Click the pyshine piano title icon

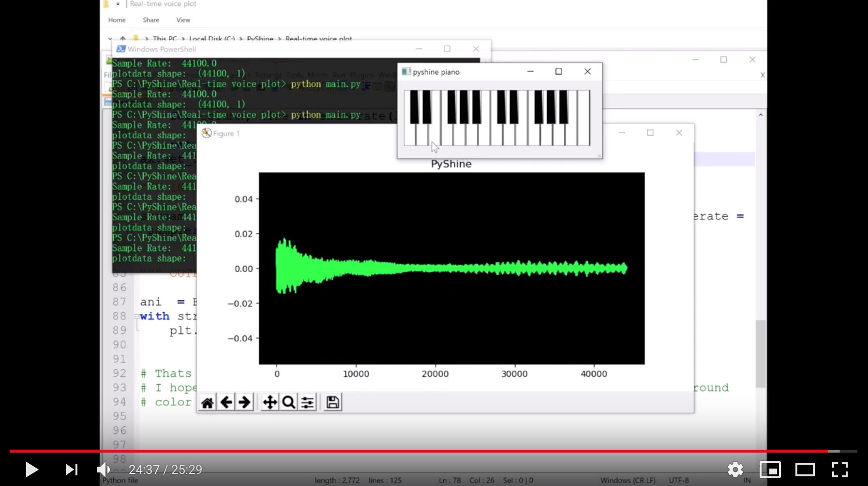406,72
